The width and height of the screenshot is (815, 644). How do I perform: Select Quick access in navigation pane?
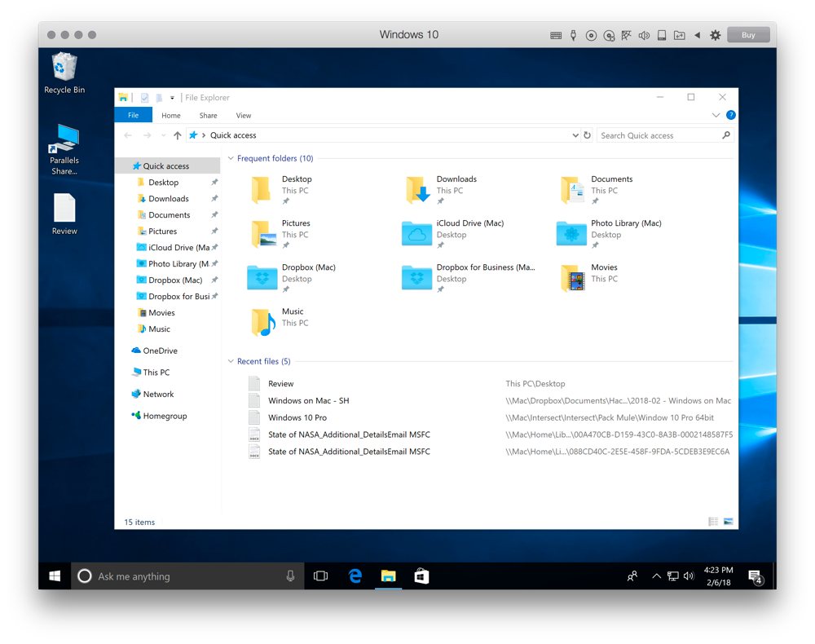[167, 165]
